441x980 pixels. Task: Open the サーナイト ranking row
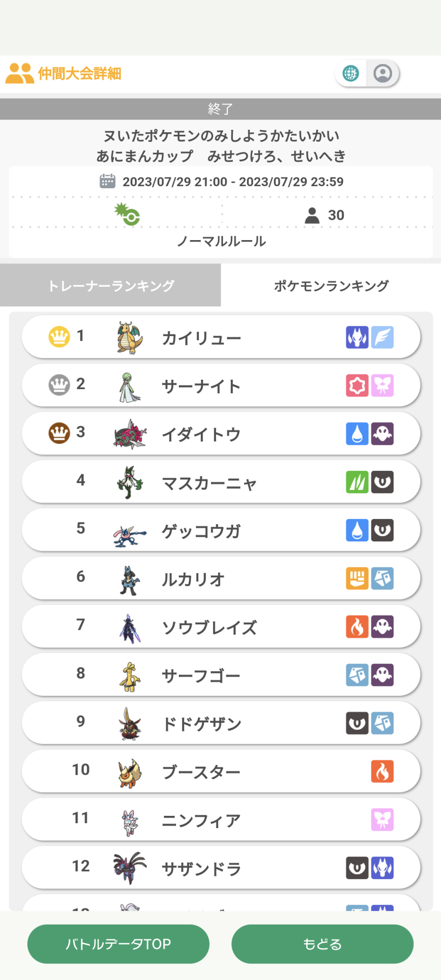click(221, 386)
